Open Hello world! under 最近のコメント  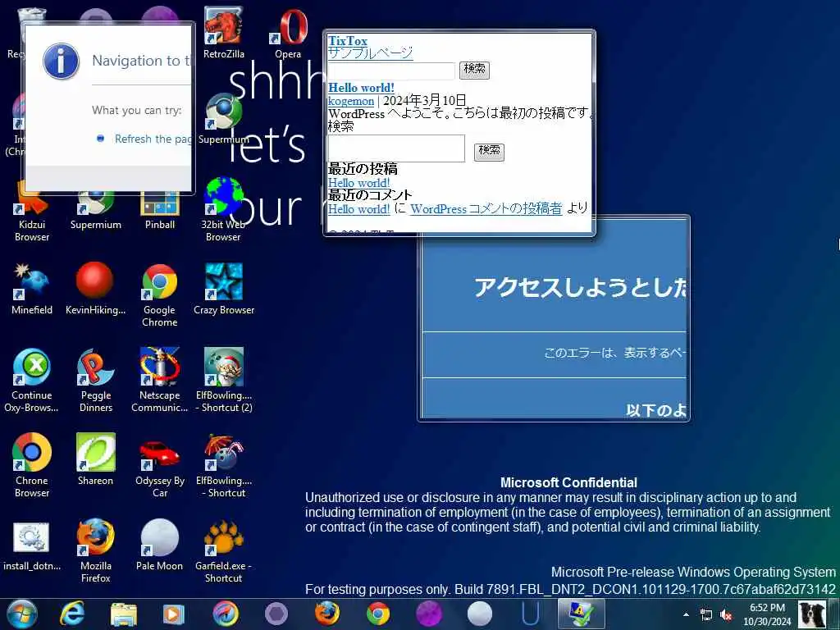point(359,209)
